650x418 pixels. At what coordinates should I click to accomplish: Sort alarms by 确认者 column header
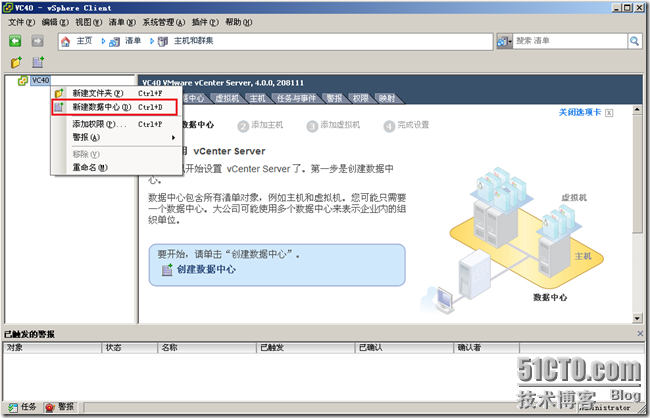[487, 348]
